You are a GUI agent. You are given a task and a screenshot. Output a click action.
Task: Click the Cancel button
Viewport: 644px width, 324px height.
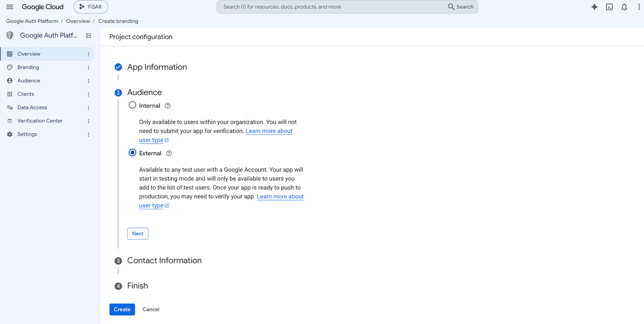tap(151, 310)
